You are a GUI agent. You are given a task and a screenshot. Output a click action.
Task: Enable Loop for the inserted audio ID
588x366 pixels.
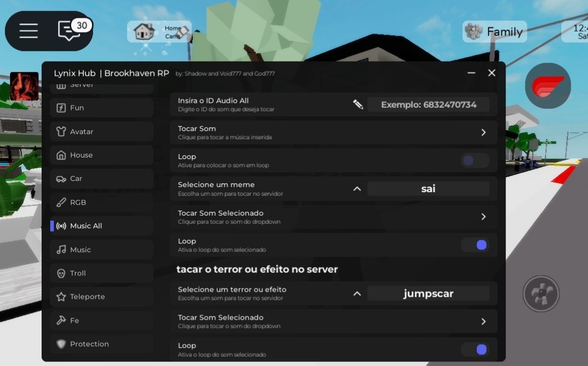tap(475, 161)
